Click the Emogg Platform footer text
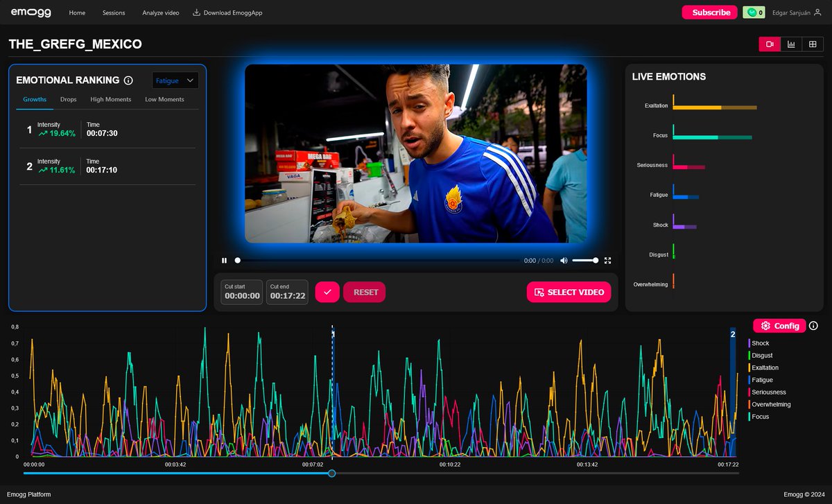 coord(30,494)
